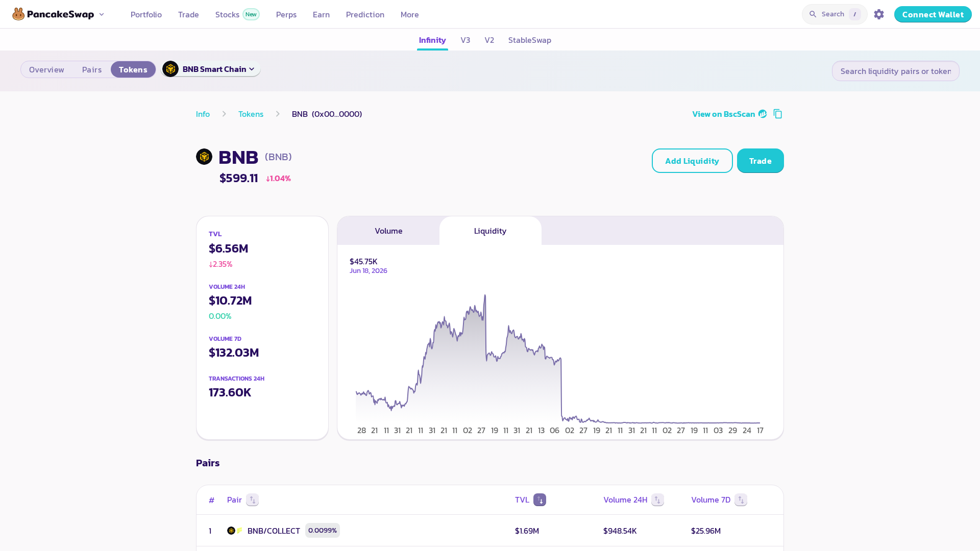Click the BNB/COLLECT pair token icons
980x551 pixels.
pos(235,531)
